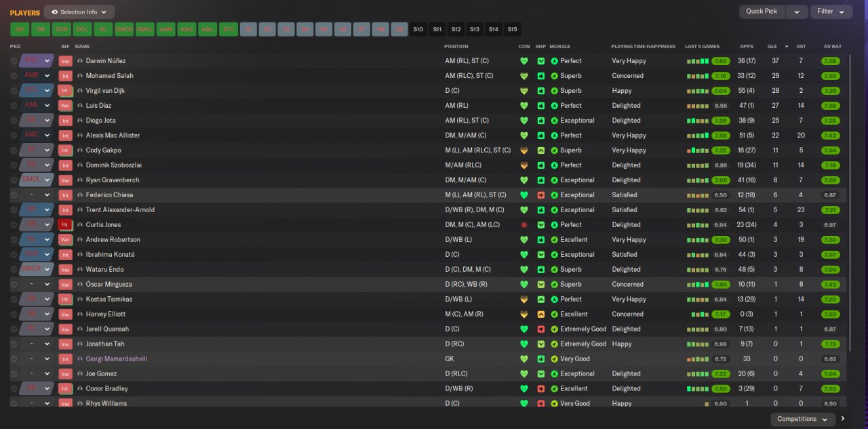Open position dropdown for Jonathan Tah
The image size is (868, 429).
[37, 344]
